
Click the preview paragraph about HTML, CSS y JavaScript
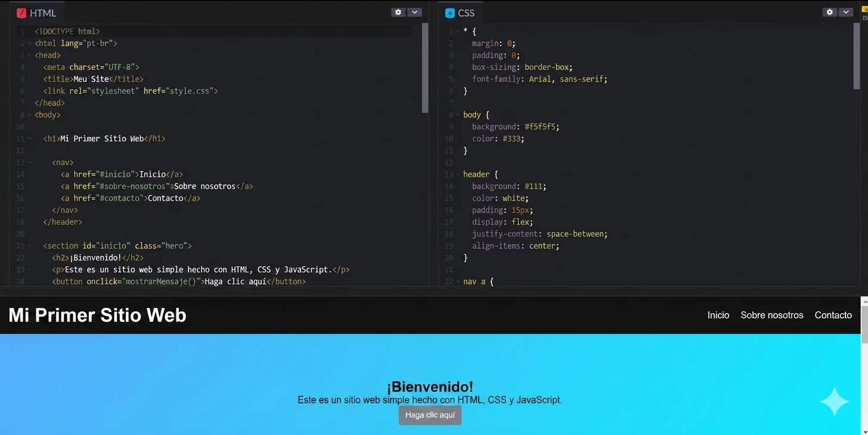tap(430, 400)
